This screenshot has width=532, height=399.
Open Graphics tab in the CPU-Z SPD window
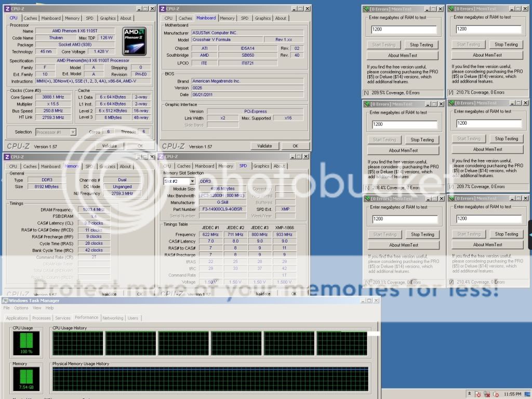261,166
